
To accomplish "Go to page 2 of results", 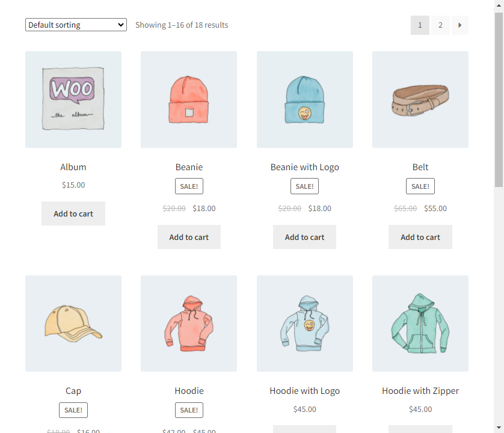I will (x=440, y=25).
